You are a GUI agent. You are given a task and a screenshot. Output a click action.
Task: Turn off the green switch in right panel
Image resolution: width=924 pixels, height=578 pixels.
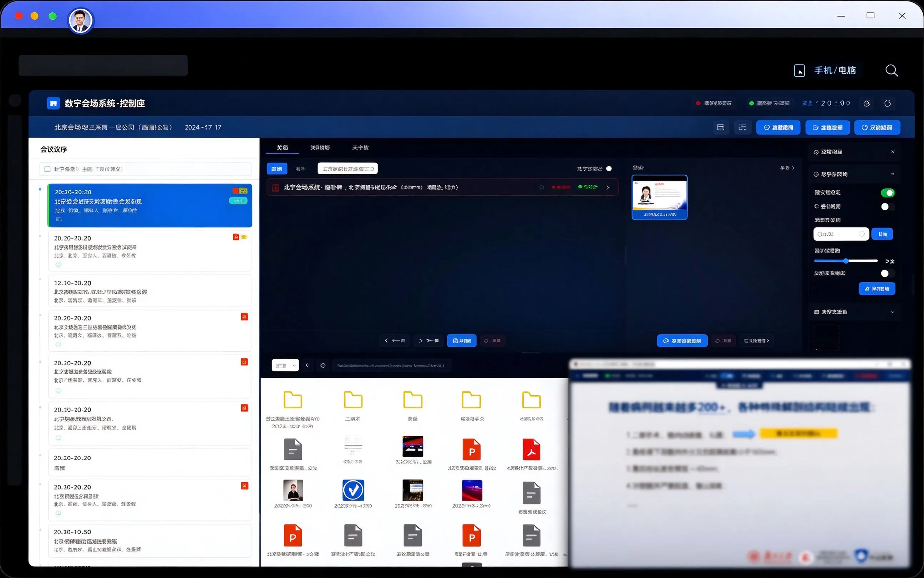coord(887,193)
